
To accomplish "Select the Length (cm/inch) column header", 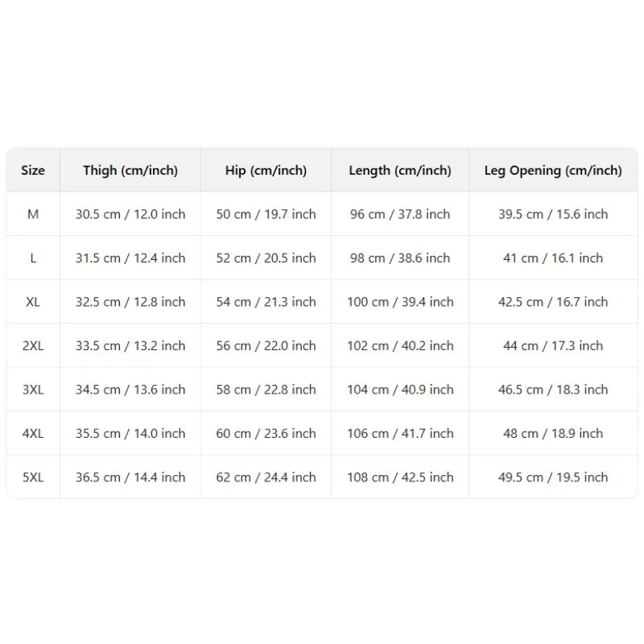I will tap(400, 170).
